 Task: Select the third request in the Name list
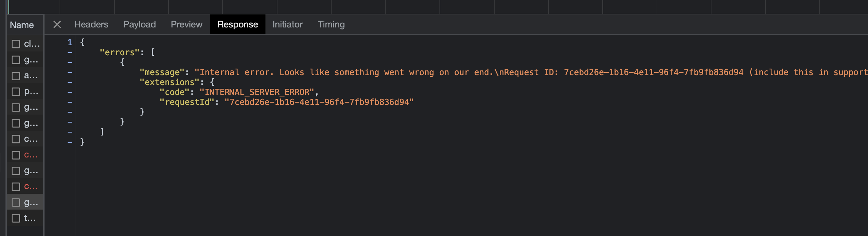coord(31,75)
